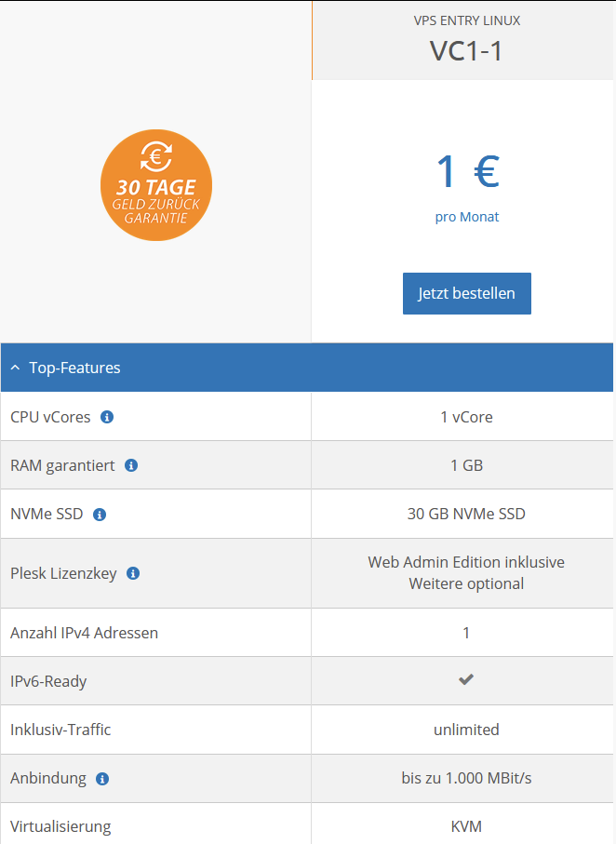Screen dimensions: 616x844
Task: Select the CPU vCores row label
Action: point(50,417)
